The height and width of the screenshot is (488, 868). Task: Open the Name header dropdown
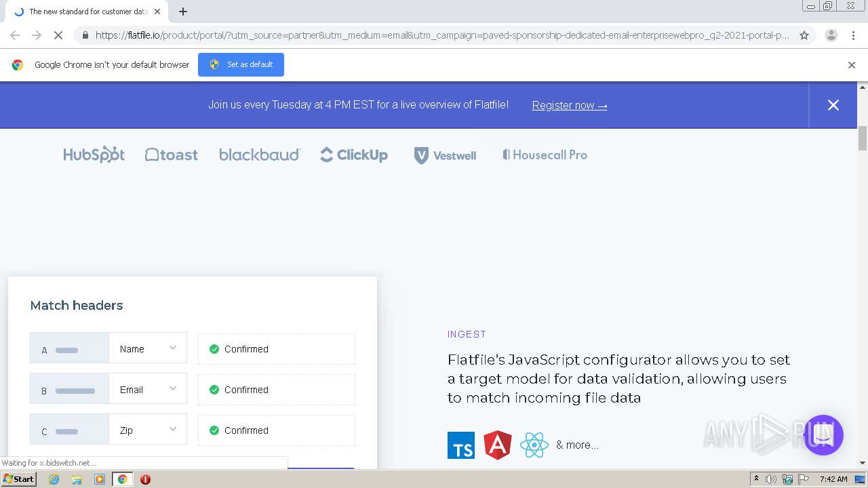pyautogui.click(x=148, y=348)
